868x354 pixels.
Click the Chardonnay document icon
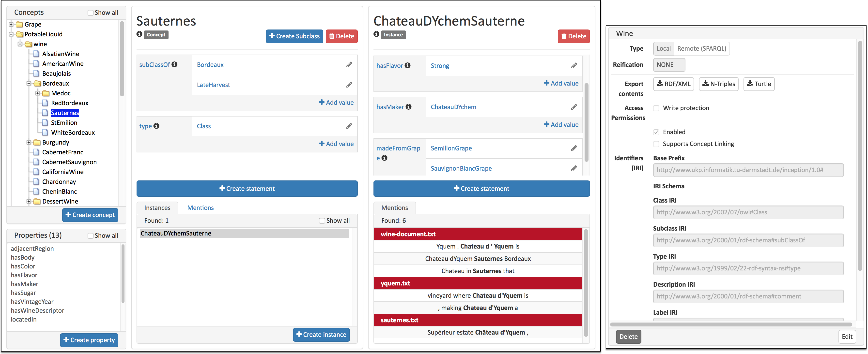[x=36, y=182]
